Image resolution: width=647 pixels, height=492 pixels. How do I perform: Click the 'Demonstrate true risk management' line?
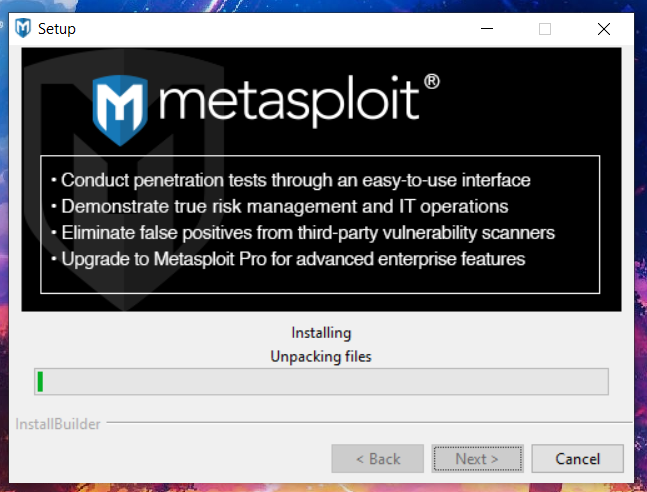280,206
